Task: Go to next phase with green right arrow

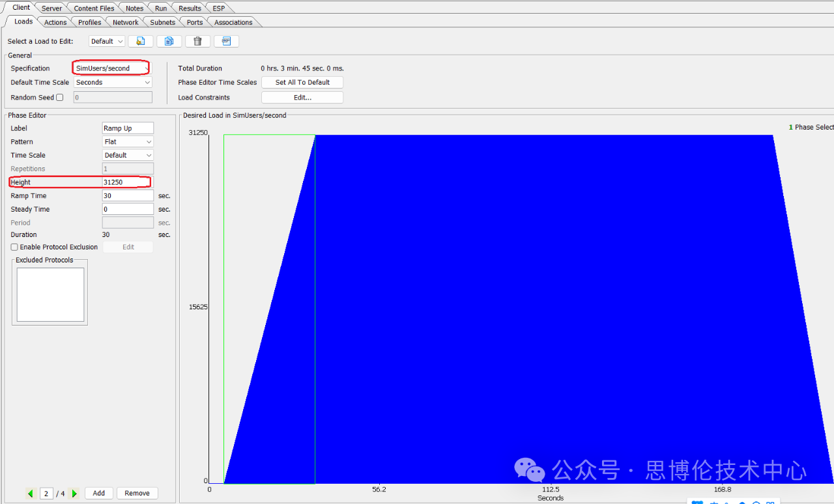Action: tap(74, 494)
